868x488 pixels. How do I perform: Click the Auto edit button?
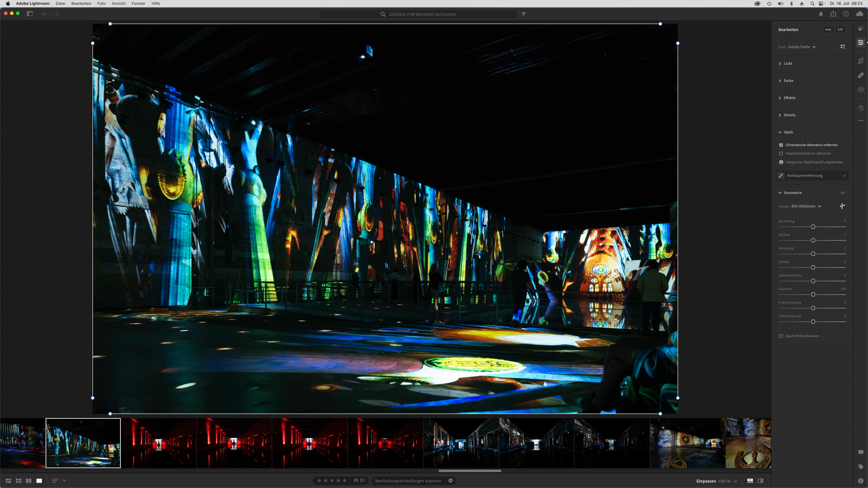828,30
